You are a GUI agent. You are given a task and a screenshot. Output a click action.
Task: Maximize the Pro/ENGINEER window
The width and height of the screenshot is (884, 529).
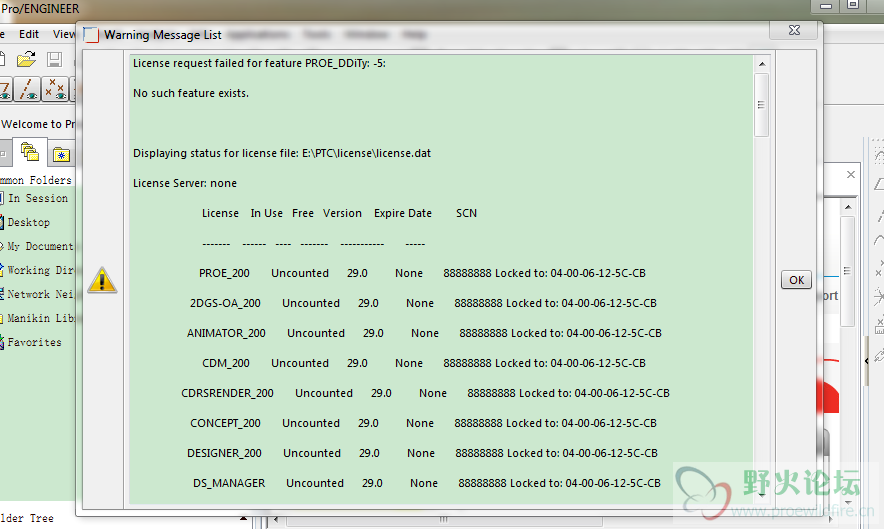coord(853,5)
